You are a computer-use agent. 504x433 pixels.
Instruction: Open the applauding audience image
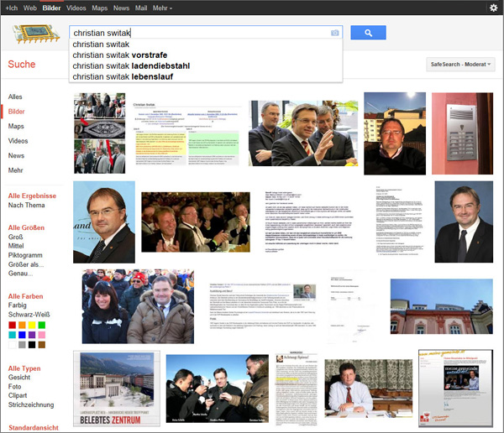point(196,222)
